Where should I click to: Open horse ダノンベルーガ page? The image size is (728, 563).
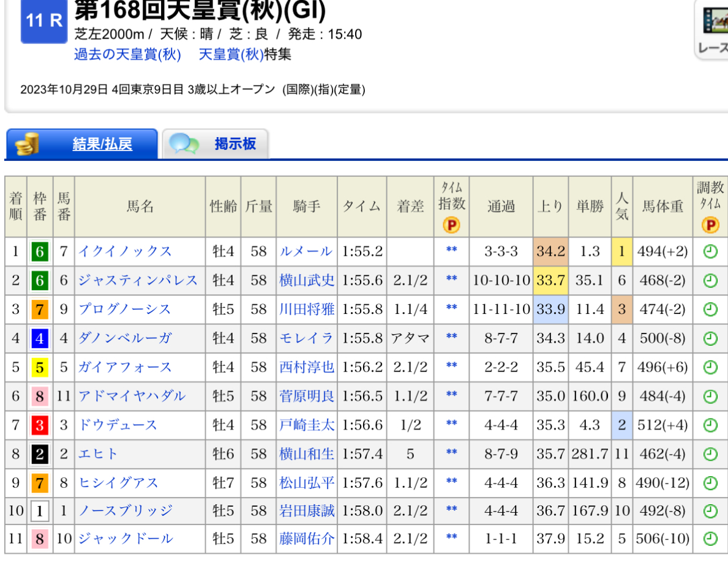[125, 338]
